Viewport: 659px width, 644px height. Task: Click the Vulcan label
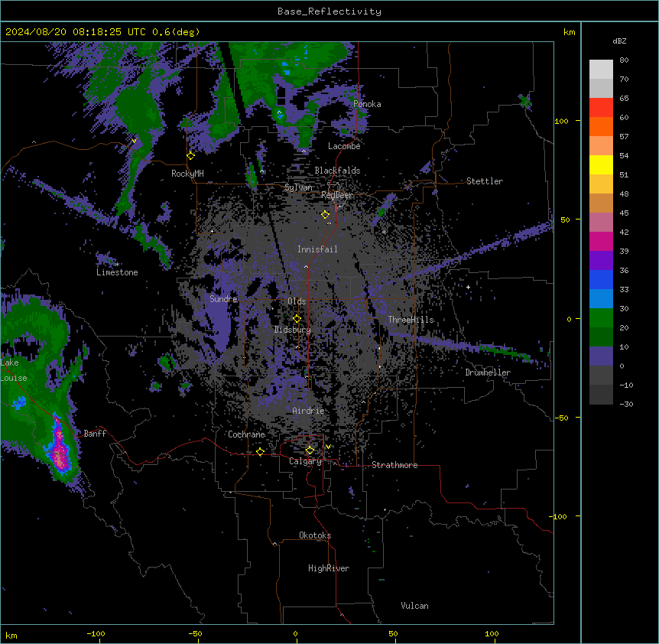415,606
